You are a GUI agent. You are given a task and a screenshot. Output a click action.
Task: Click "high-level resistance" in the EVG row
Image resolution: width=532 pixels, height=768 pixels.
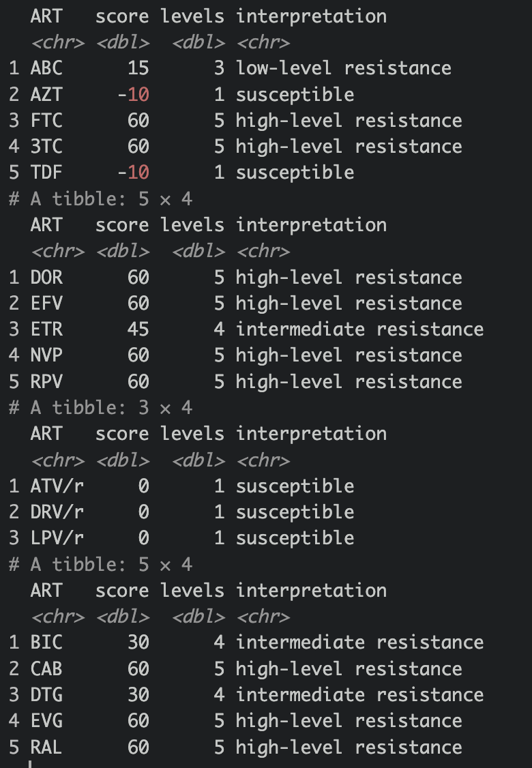click(x=349, y=721)
